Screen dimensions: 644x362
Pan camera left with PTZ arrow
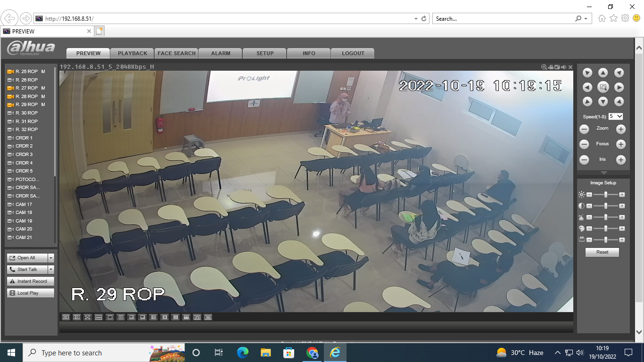coord(587,87)
